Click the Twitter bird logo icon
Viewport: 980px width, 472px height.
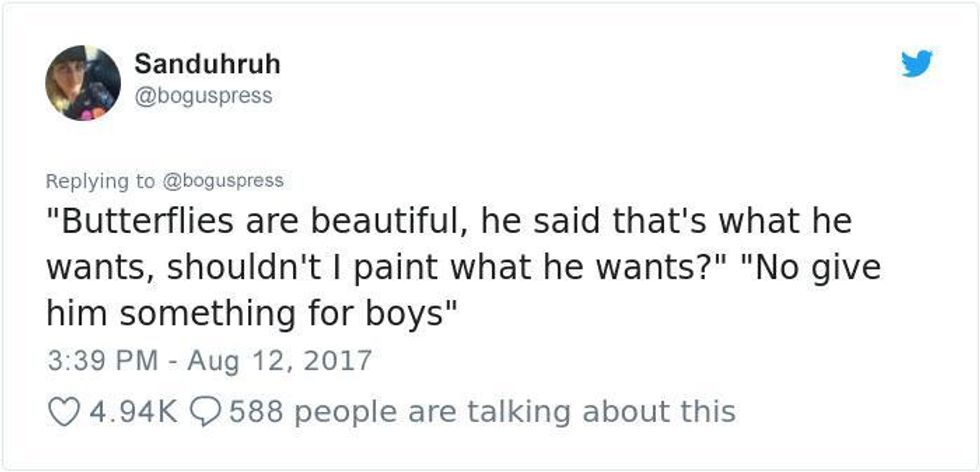coord(917,63)
